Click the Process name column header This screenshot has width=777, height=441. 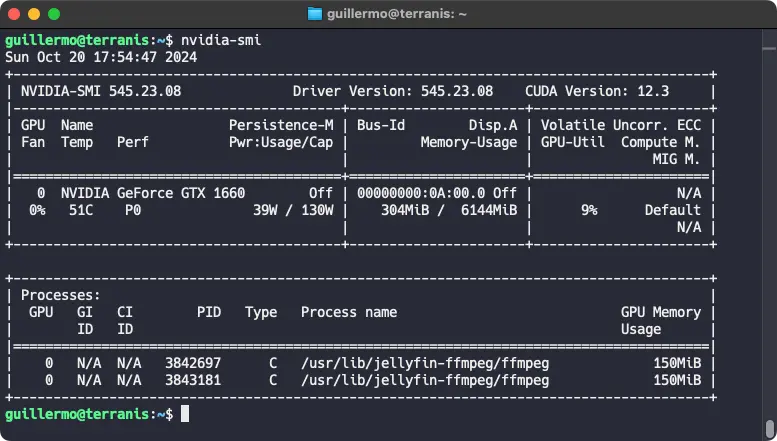click(x=349, y=312)
